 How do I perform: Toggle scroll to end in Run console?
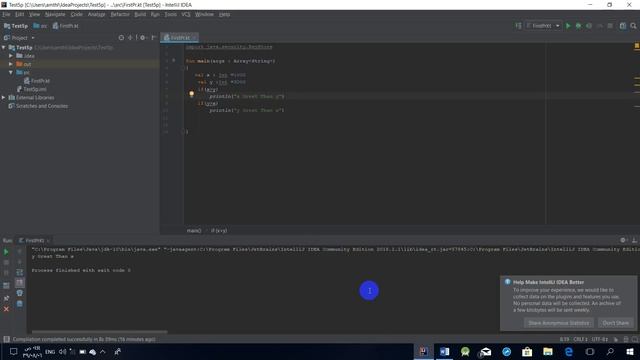20,282
